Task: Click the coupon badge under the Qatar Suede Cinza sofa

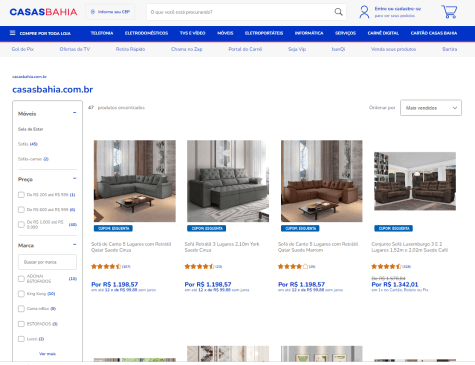Action: coord(113,228)
